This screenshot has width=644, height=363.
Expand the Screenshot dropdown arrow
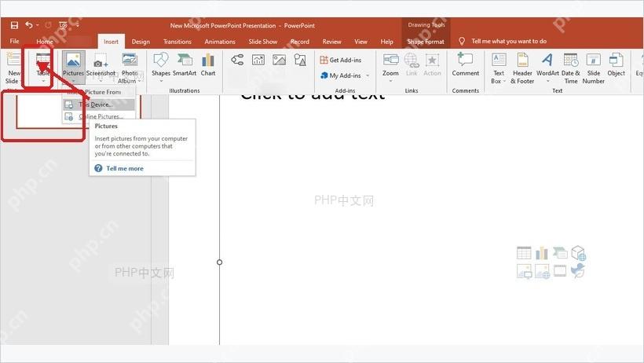pyautogui.click(x=101, y=81)
